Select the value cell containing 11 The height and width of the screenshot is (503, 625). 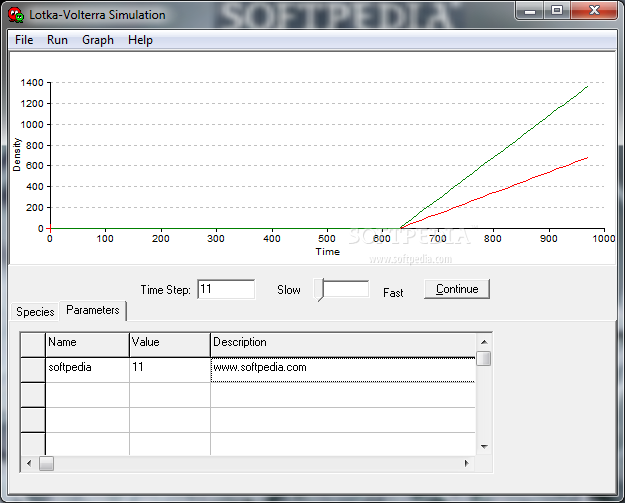tap(170, 369)
